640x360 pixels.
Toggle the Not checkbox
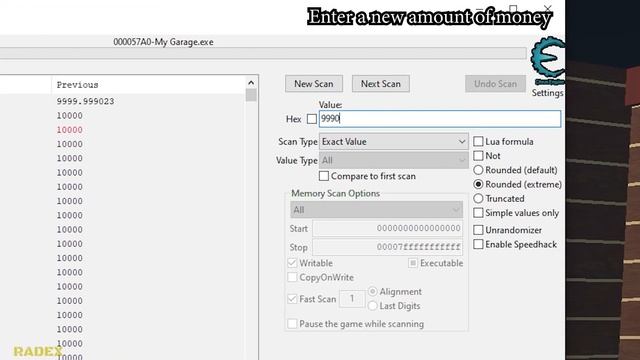coord(478,156)
